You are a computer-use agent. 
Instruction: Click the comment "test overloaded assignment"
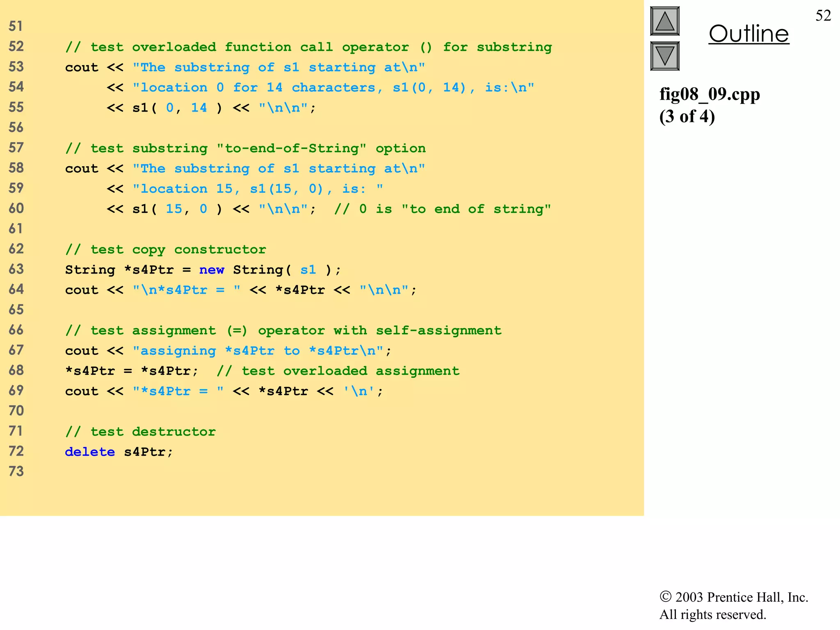point(338,371)
